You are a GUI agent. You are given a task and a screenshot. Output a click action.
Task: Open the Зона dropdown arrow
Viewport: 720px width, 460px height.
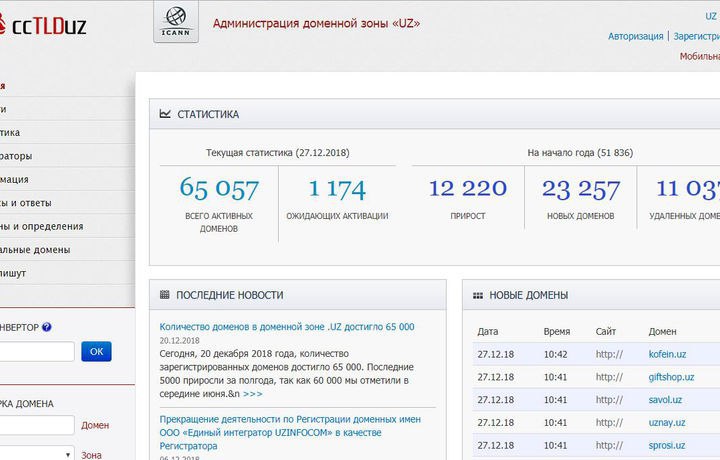(x=68, y=455)
